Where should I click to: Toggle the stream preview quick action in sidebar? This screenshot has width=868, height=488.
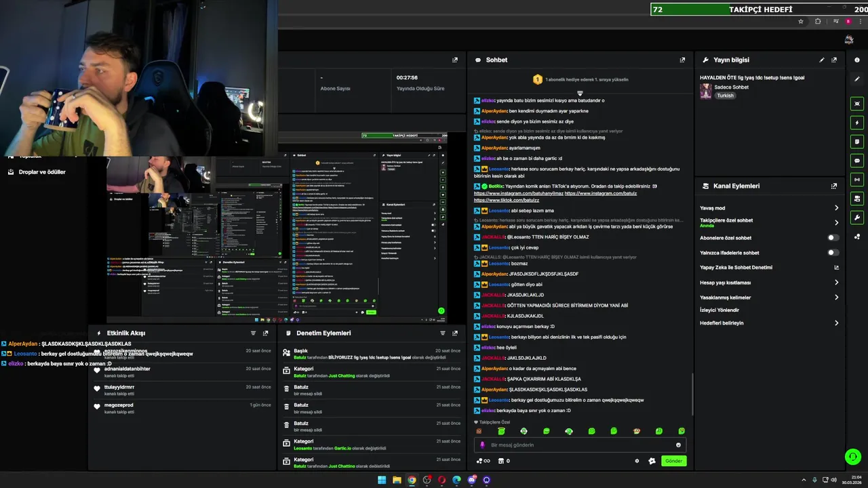tap(857, 104)
